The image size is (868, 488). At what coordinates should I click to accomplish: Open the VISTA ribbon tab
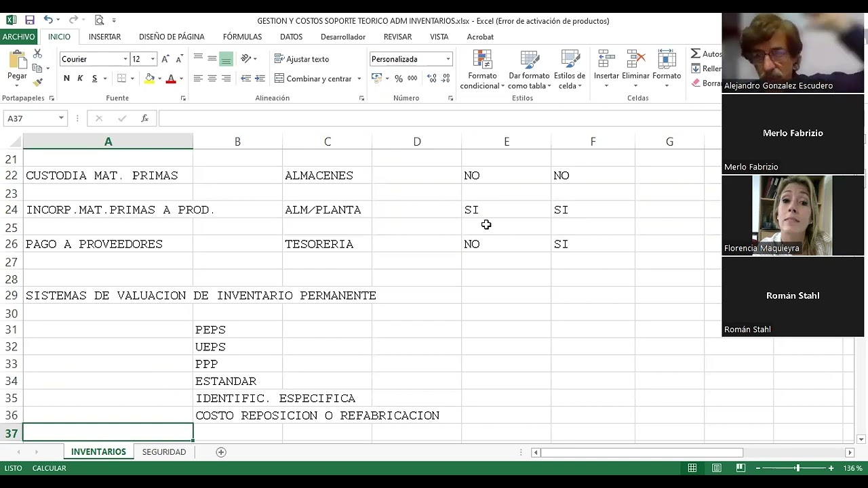(x=439, y=37)
